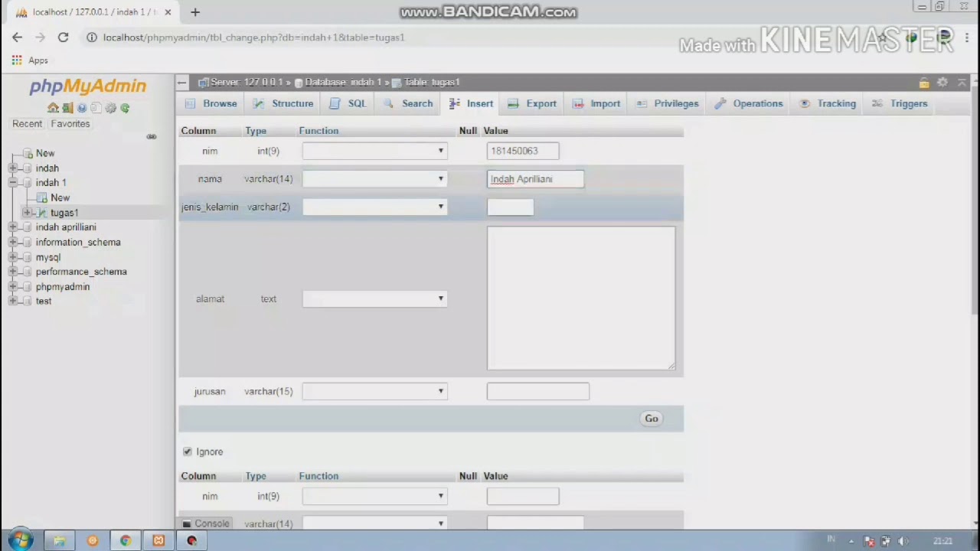Open Function dropdown for jurusan row
The width and height of the screenshot is (980, 551).
[374, 391]
